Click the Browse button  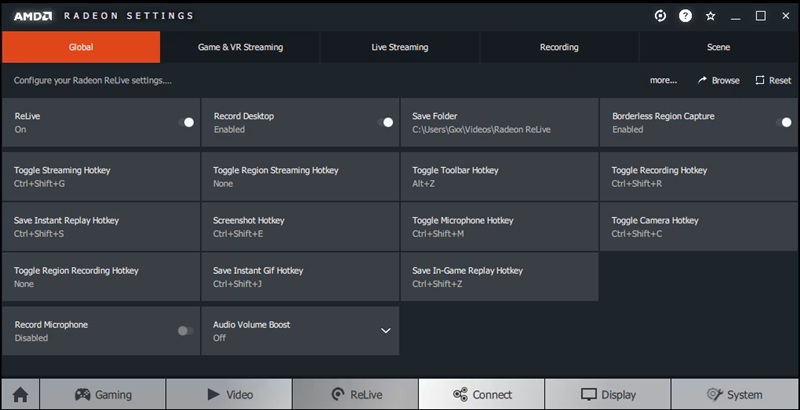[718, 80]
